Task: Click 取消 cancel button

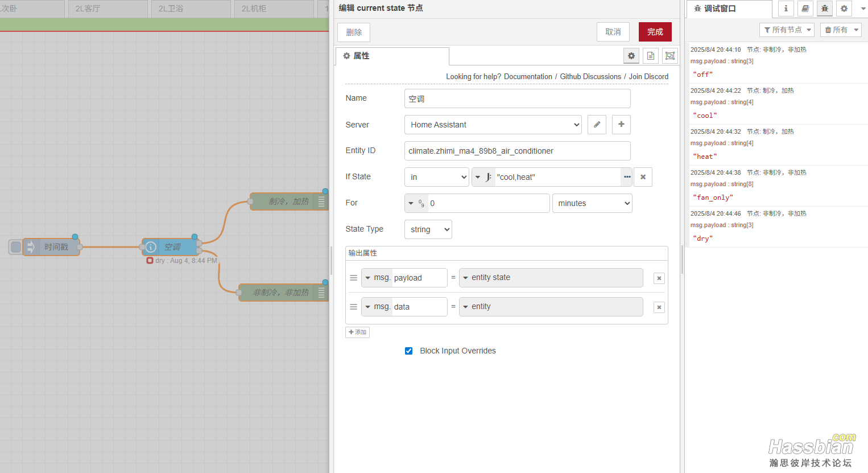Action: coord(613,32)
